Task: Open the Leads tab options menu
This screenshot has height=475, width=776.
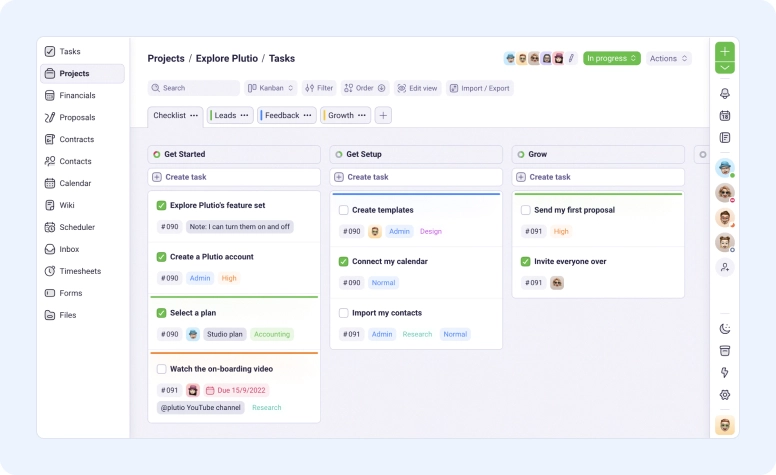Action: pyautogui.click(x=244, y=115)
